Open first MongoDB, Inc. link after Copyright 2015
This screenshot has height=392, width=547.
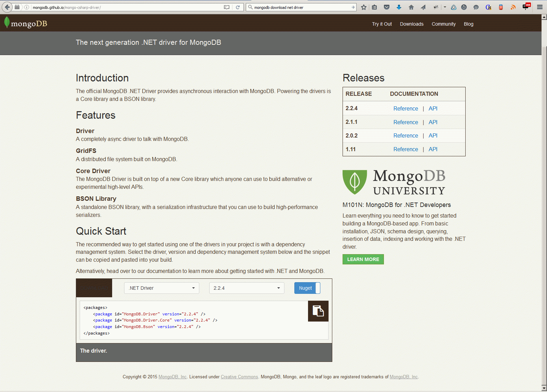tap(173, 377)
